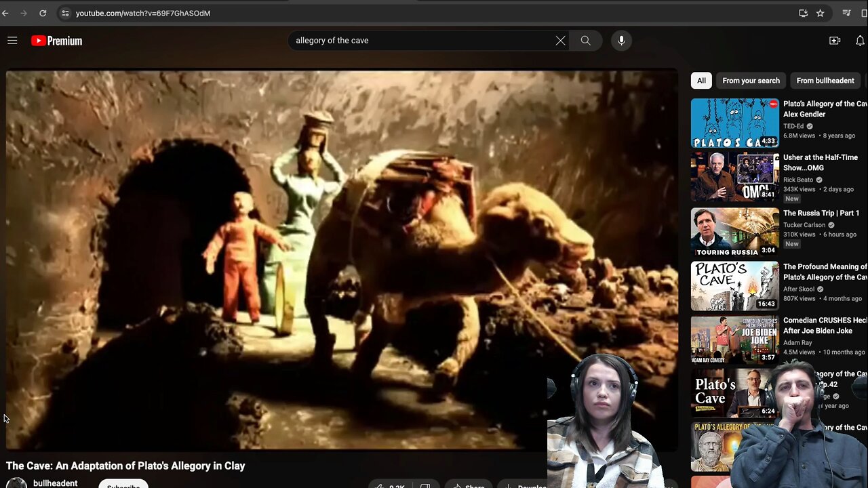Click '807K views • 4 months ago' text
868x488 pixels.
823,298
